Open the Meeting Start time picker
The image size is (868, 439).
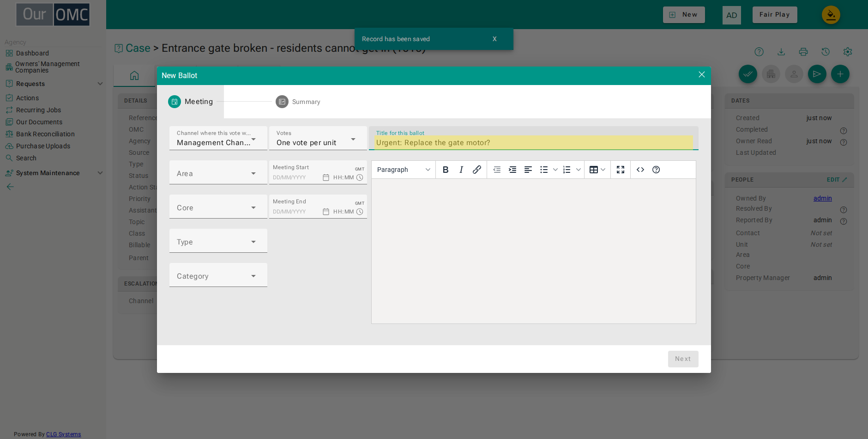click(x=360, y=177)
